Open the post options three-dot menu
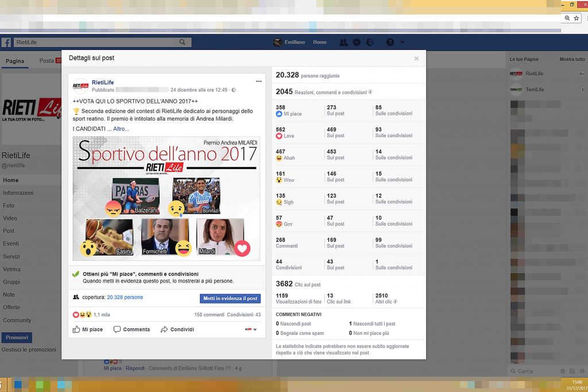The height and width of the screenshot is (392, 588). pyautogui.click(x=258, y=81)
